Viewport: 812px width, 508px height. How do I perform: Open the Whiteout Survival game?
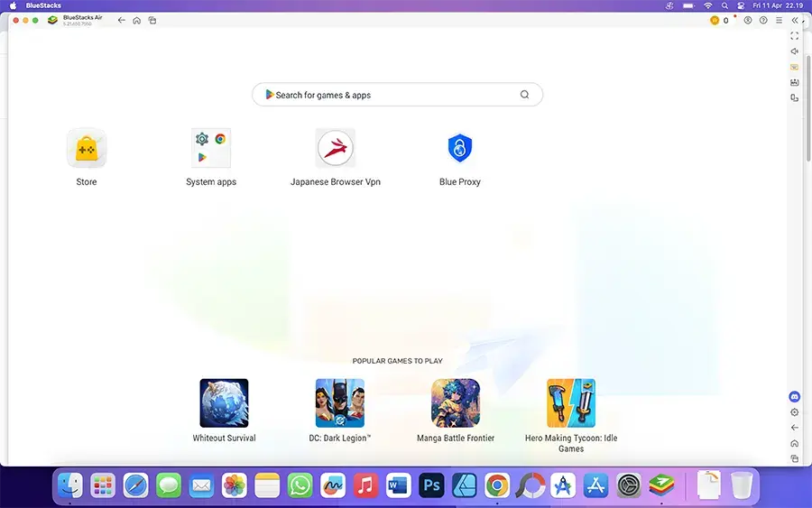coord(225,402)
